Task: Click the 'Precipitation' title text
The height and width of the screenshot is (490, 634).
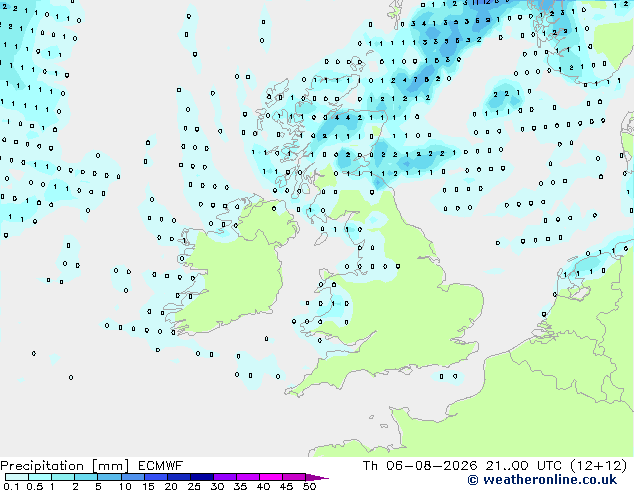Action: point(42,466)
